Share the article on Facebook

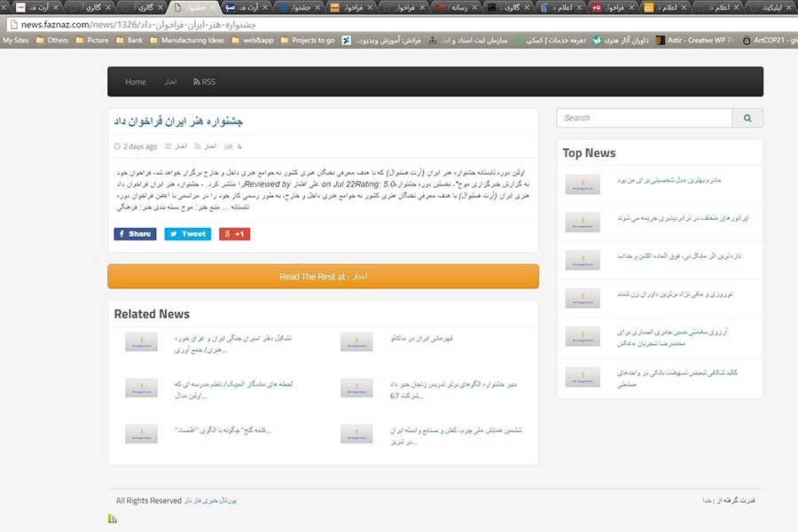(135, 234)
